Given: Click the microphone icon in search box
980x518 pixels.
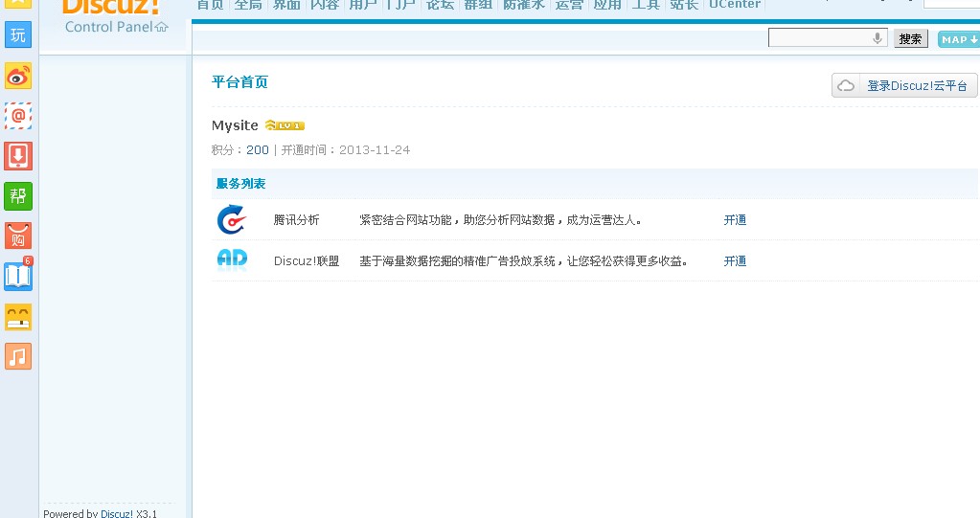Looking at the screenshot, I should [877, 38].
